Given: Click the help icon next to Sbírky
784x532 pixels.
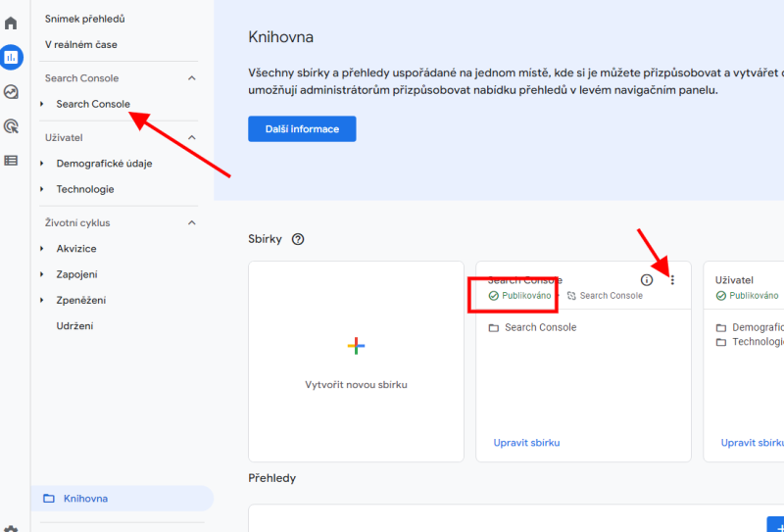Looking at the screenshot, I should (298, 239).
